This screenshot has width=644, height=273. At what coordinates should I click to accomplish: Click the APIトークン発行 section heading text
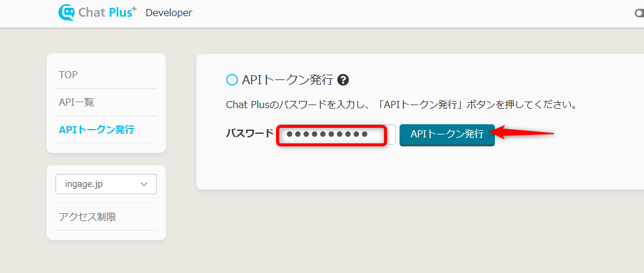[287, 80]
